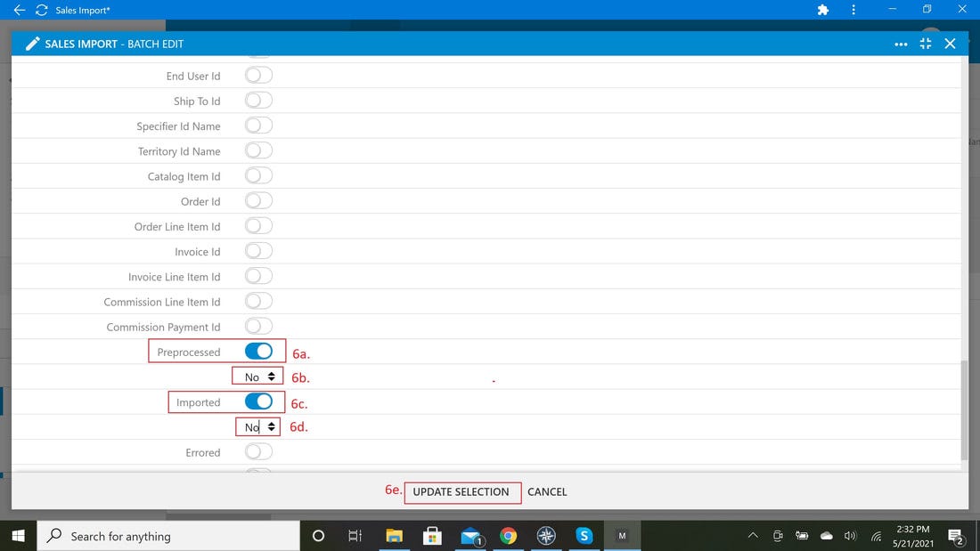Click the dialog vertical scrollbar thumb
This screenshot has width=980, height=551.
pyautogui.click(x=964, y=409)
